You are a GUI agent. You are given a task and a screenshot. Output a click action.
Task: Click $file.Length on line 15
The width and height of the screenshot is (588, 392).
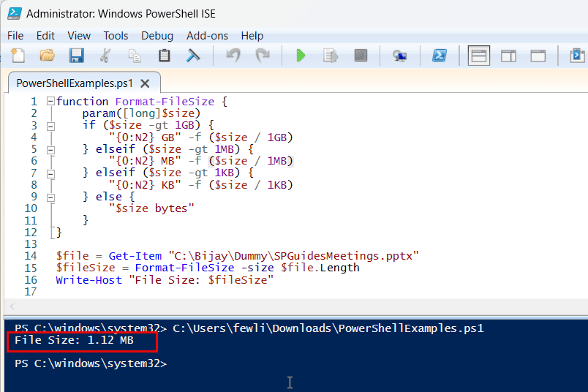[x=320, y=268]
